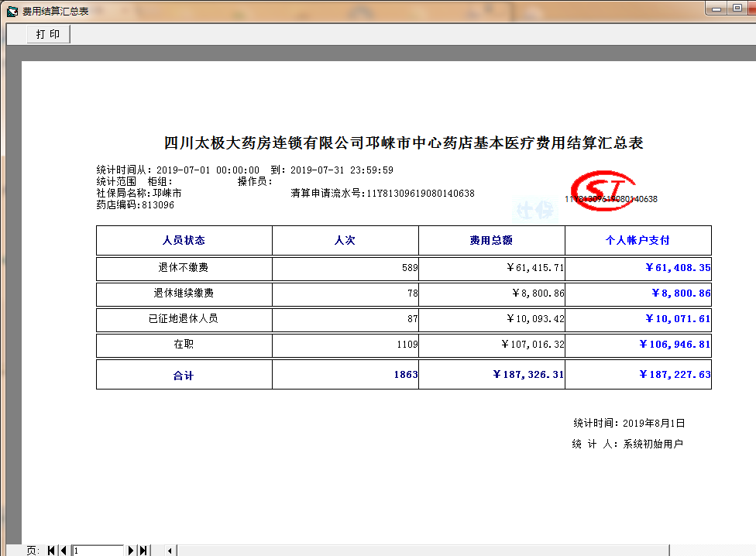Select the 退休继续缴费 row label
Screen dimensions: 756x556
point(184,293)
